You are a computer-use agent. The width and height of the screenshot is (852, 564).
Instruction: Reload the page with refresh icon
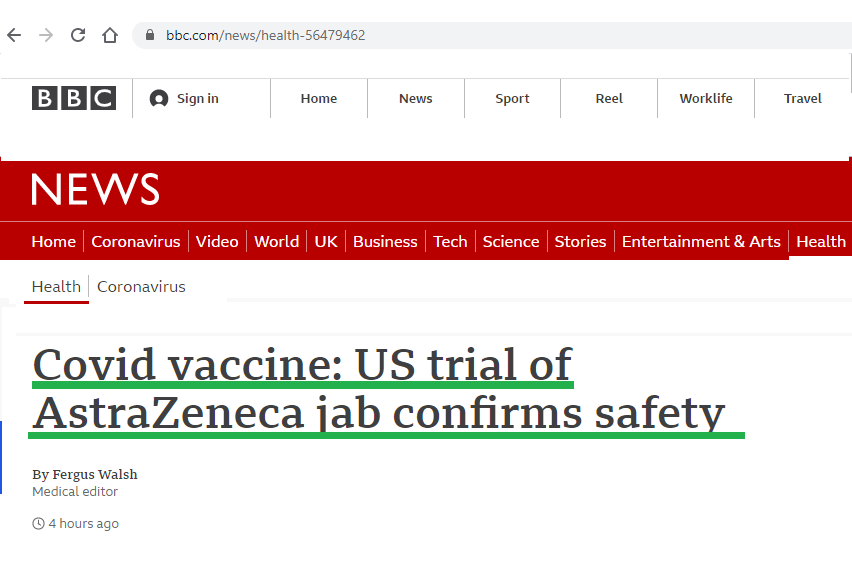pos(78,35)
